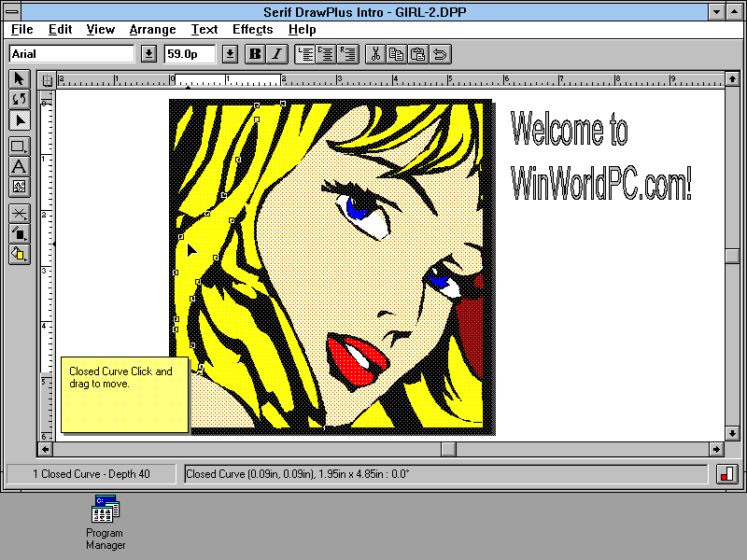Click the 'Welcome to' outlined text object
This screenshot has width=747, height=560.
click(570, 129)
